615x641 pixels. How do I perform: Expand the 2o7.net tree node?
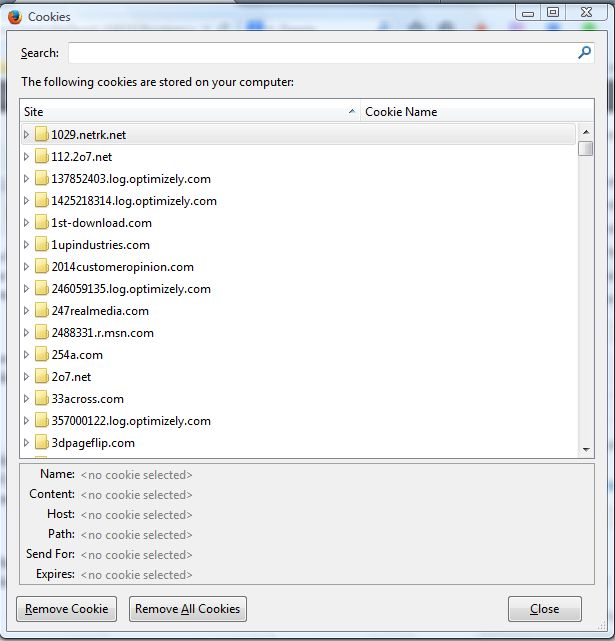(26, 377)
